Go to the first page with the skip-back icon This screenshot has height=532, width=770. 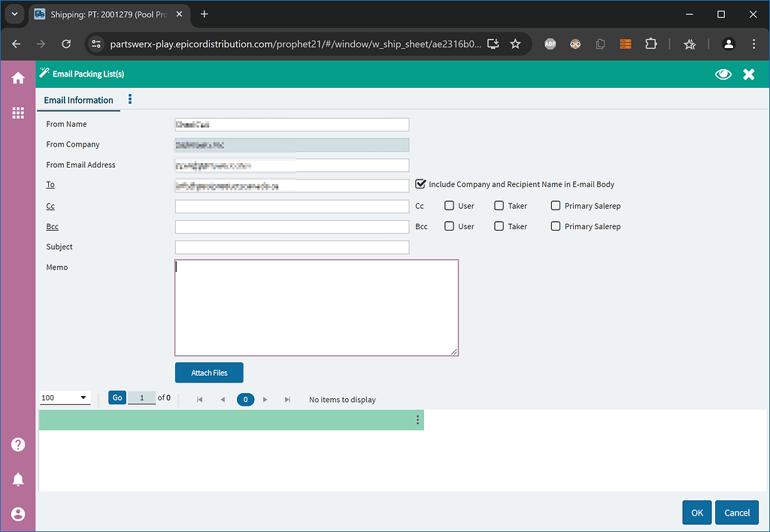click(x=199, y=399)
